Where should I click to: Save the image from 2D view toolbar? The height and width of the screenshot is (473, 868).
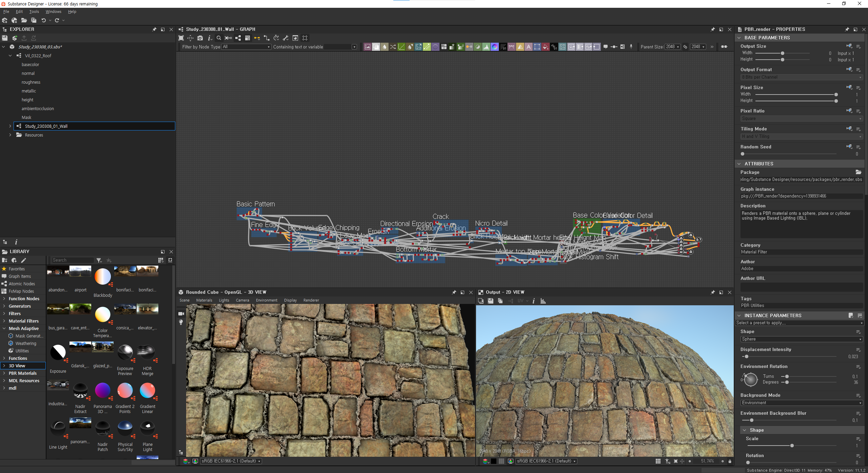490,301
